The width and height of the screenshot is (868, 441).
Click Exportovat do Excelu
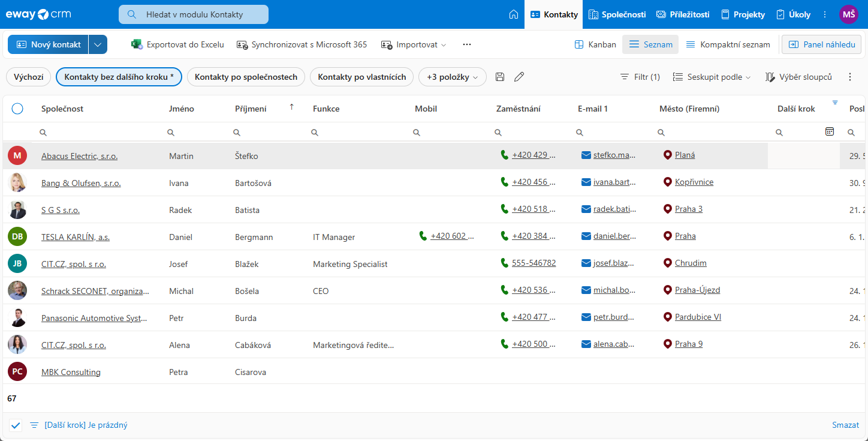pyautogui.click(x=177, y=44)
